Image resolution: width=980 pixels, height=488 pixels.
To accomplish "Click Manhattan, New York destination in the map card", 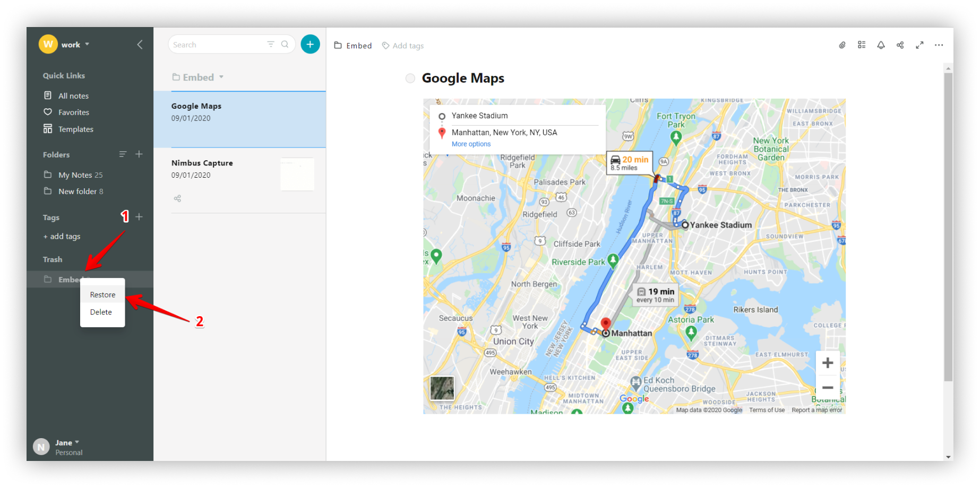I will click(504, 133).
